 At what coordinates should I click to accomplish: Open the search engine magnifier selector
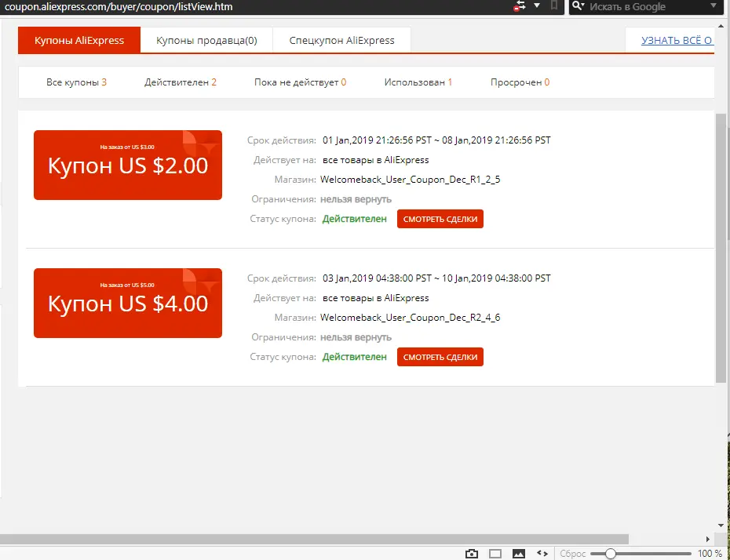(x=579, y=6)
